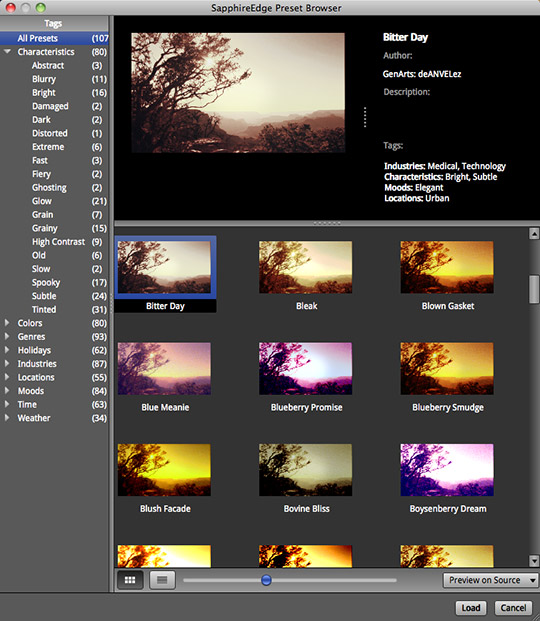
Task: Open the Preview on Source dropdown
Action: point(490,580)
